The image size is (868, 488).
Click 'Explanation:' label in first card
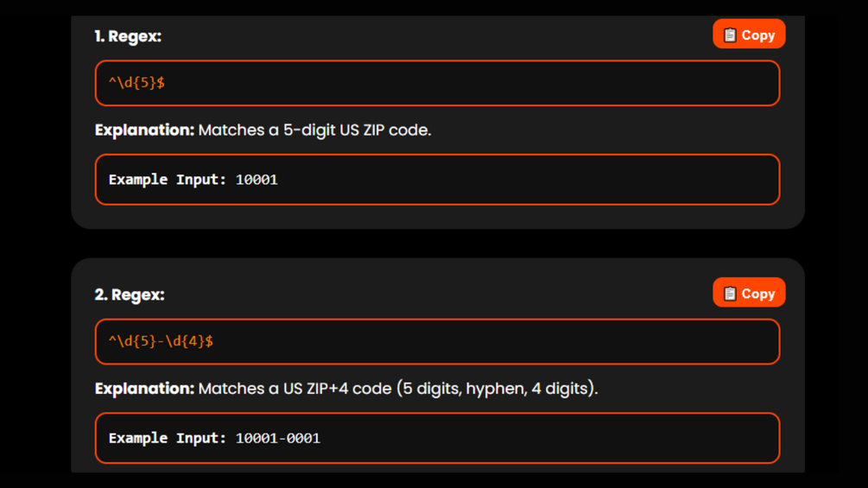tap(144, 130)
